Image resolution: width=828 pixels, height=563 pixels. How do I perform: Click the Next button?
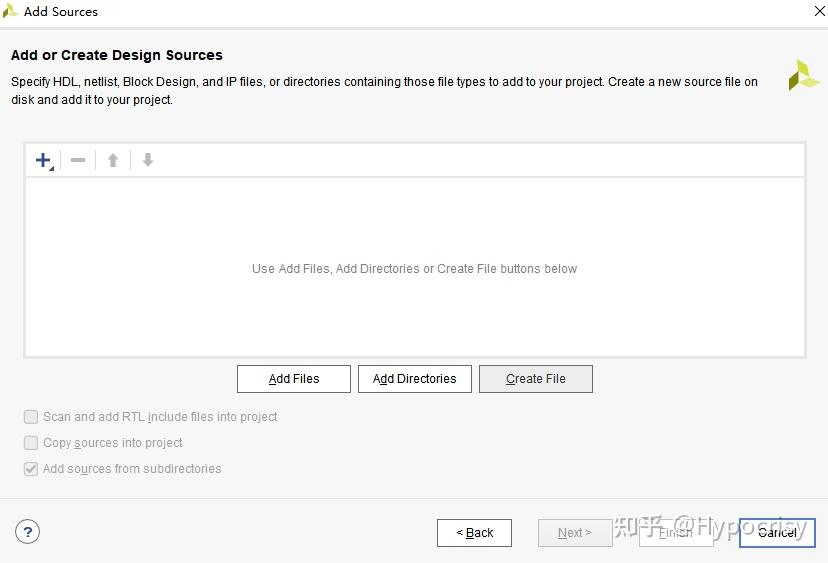(x=575, y=533)
